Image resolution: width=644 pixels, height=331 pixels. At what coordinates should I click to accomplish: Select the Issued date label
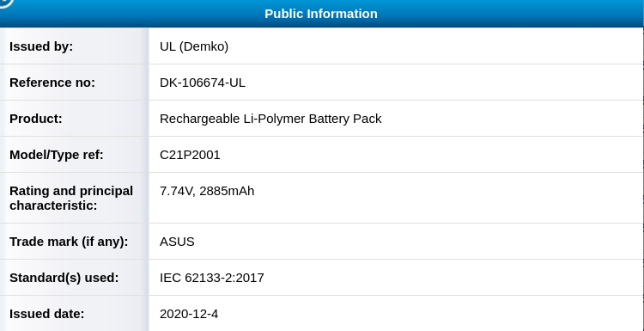[47, 314]
